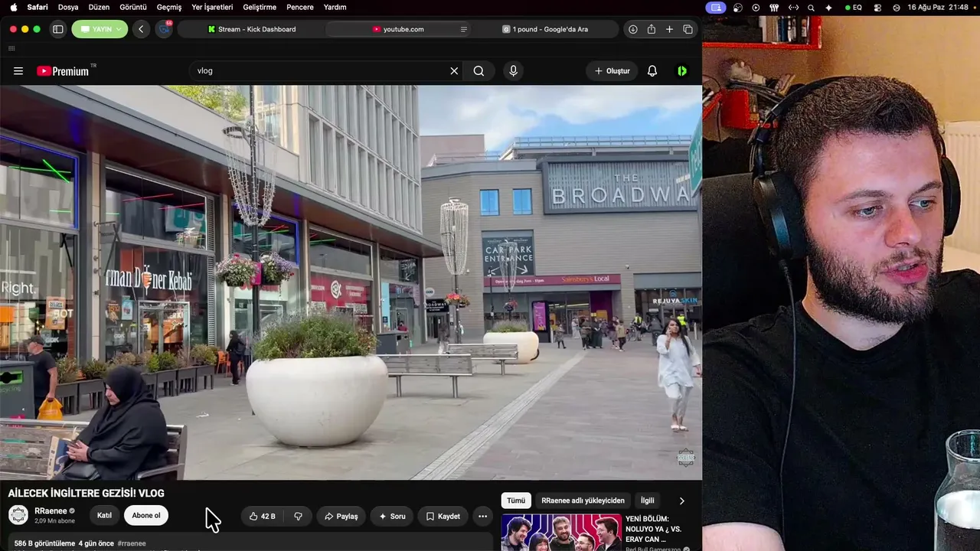Click the #rraenee hashtag
This screenshot has width=980, height=551.
click(132, 543)
